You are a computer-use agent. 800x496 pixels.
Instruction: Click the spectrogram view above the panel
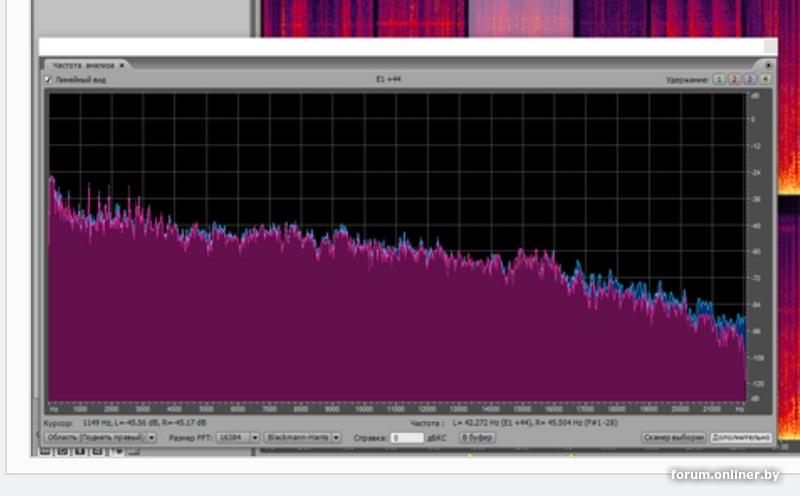(x=520, y=18)
